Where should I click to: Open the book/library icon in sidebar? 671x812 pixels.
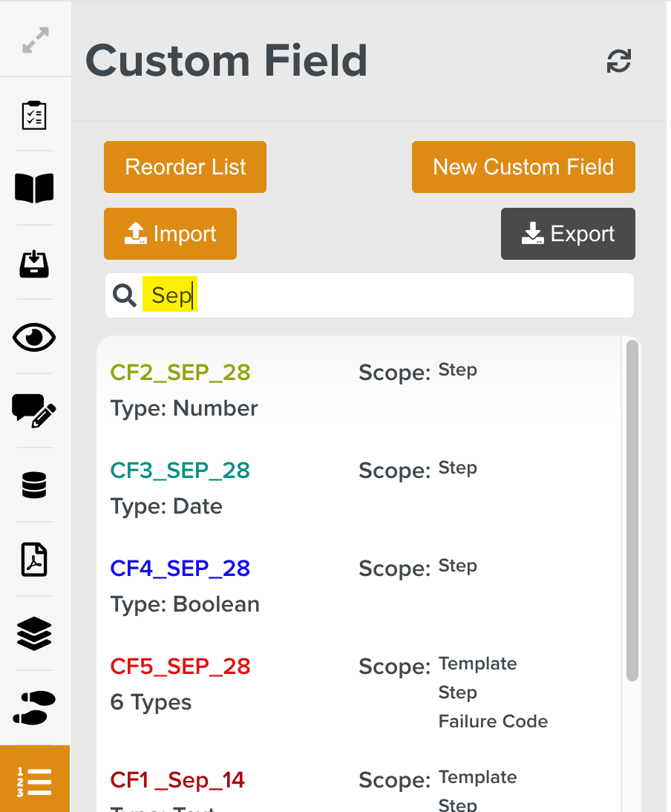click(x=34, y=188)
